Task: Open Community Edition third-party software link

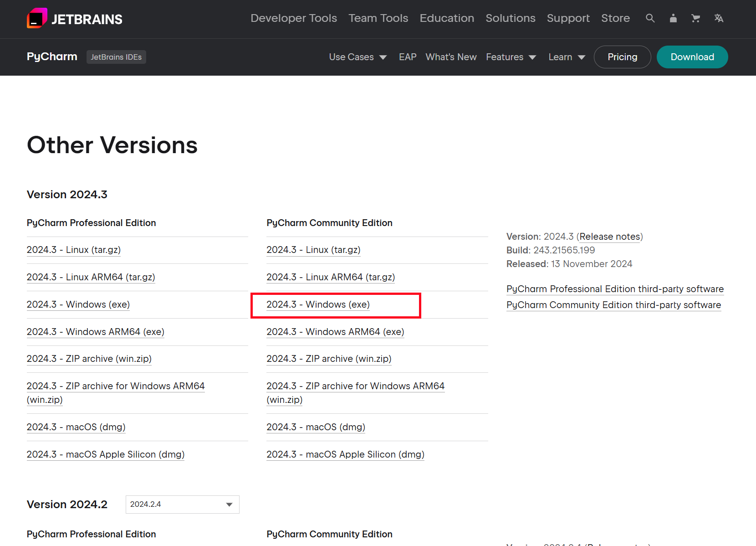Action: click(x=613, y=305)
